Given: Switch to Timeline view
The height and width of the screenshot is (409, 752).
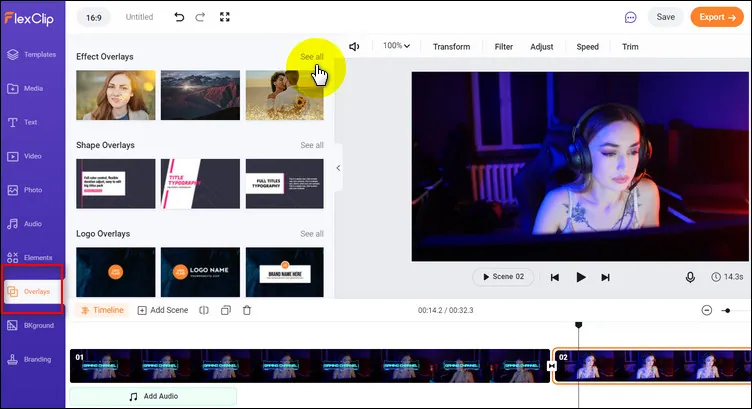Looking at the screenshot, I should 102,310.
